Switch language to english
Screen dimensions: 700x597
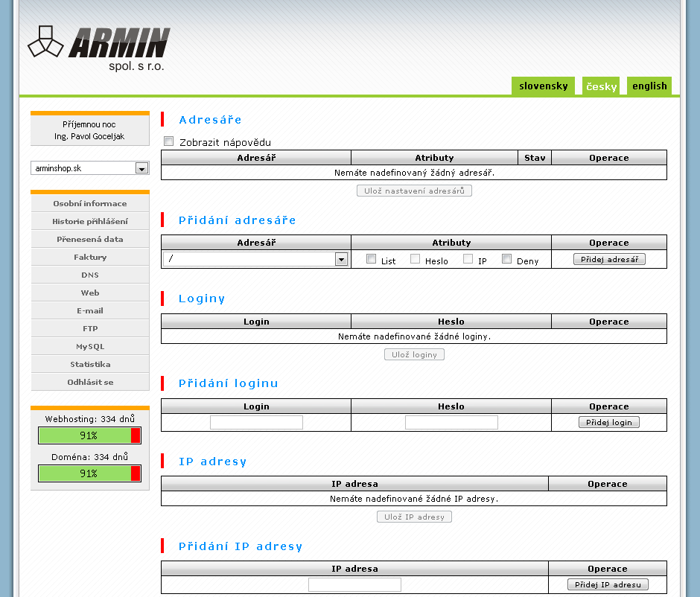click(x=649, y=86)
